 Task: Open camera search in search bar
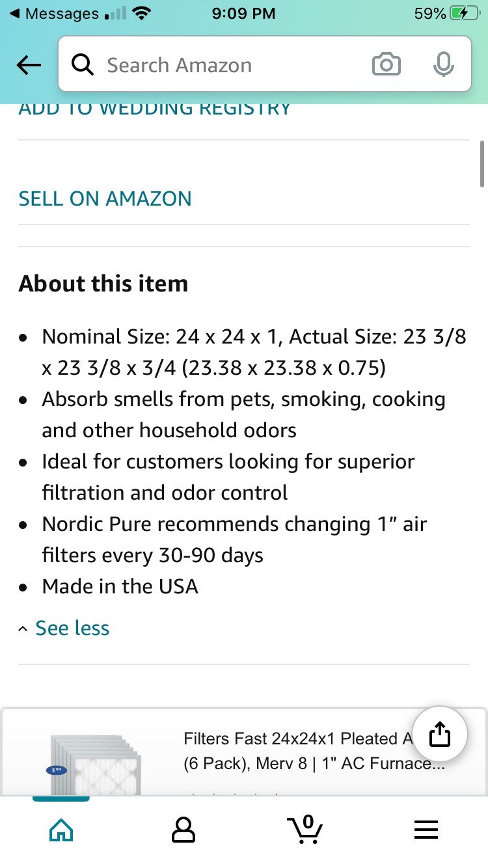[x=386, y=65]
